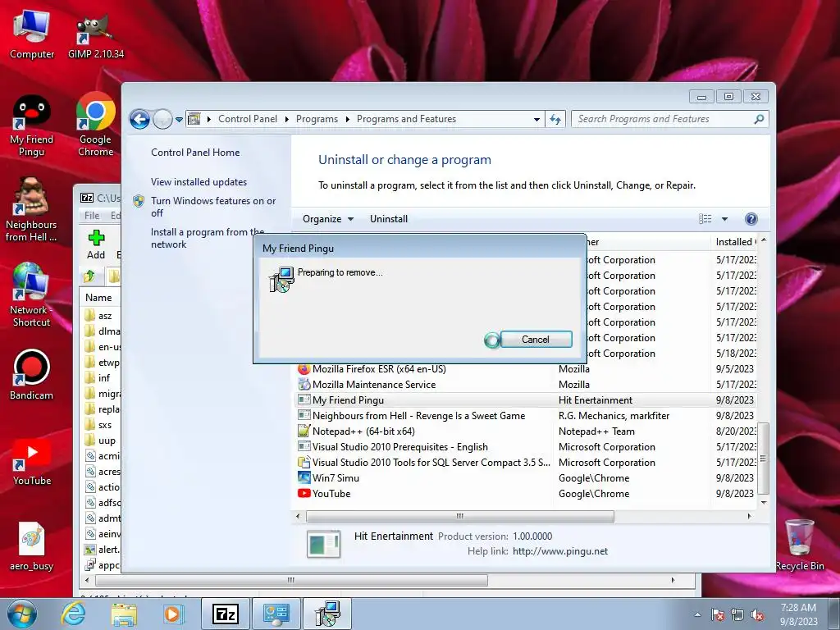The width and height of the screenshot is (840, 630).
Task: Open the http://www.pingu.net help link
Action: point(559,551)
